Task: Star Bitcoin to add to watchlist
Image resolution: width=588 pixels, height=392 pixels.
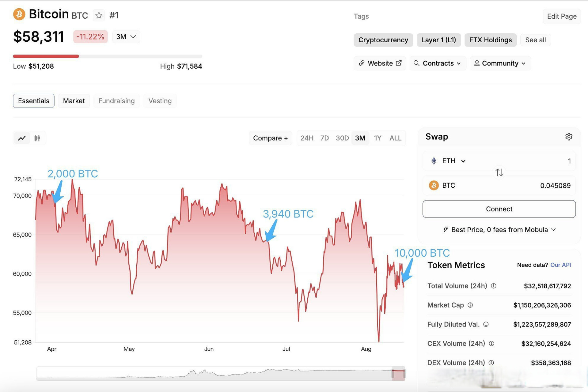Action: (x=99, y=15)
